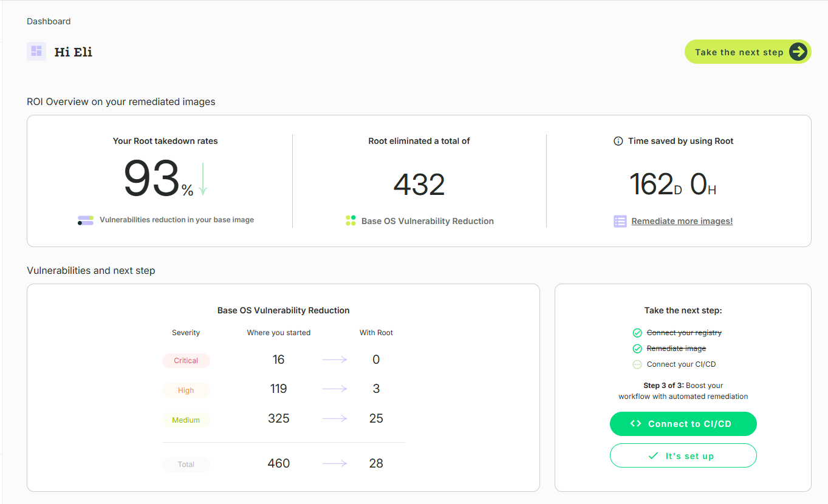Click the code brackets icon in Connect button
This screenshot has height=504, width=828.
(x=636, y=424)
